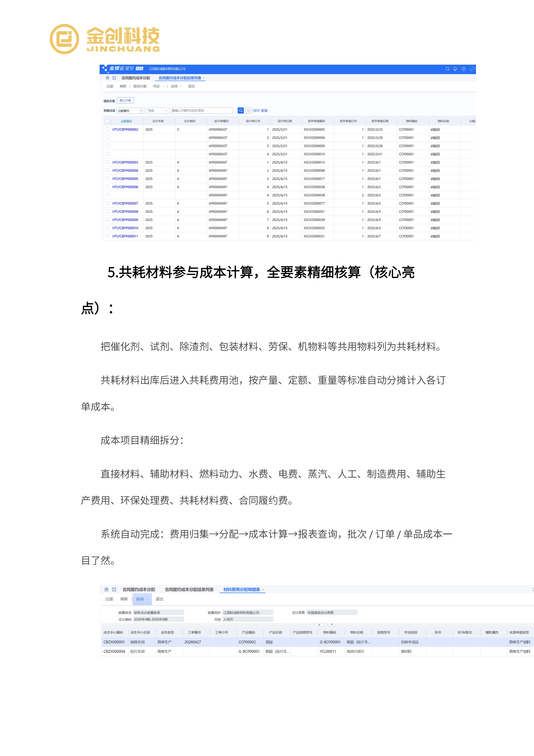
Task: Select the active 合同履约成本分配结果列表 tab with ×
Action: [180, 78]
